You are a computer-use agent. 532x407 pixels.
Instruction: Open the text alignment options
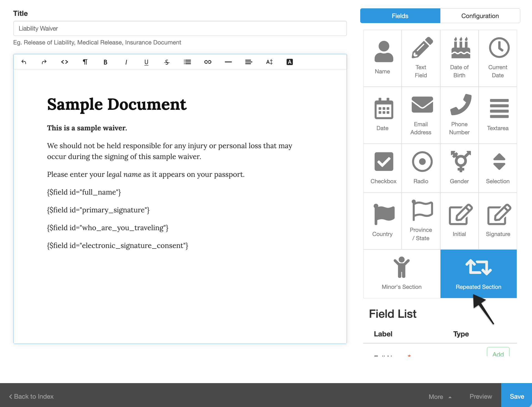coord(249,62)
